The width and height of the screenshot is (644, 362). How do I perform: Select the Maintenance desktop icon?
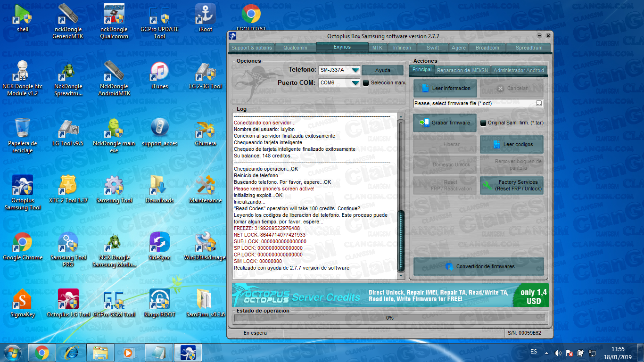point(205,190)
